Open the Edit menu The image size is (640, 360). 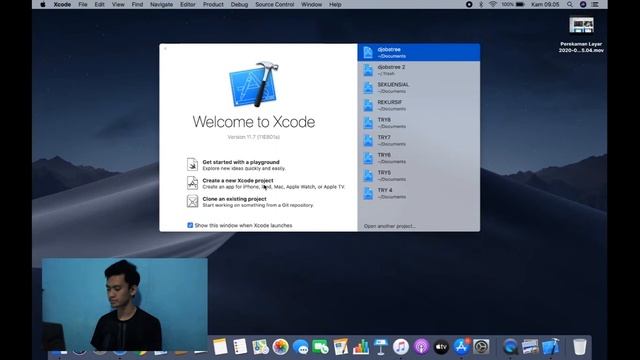point(100,4)
